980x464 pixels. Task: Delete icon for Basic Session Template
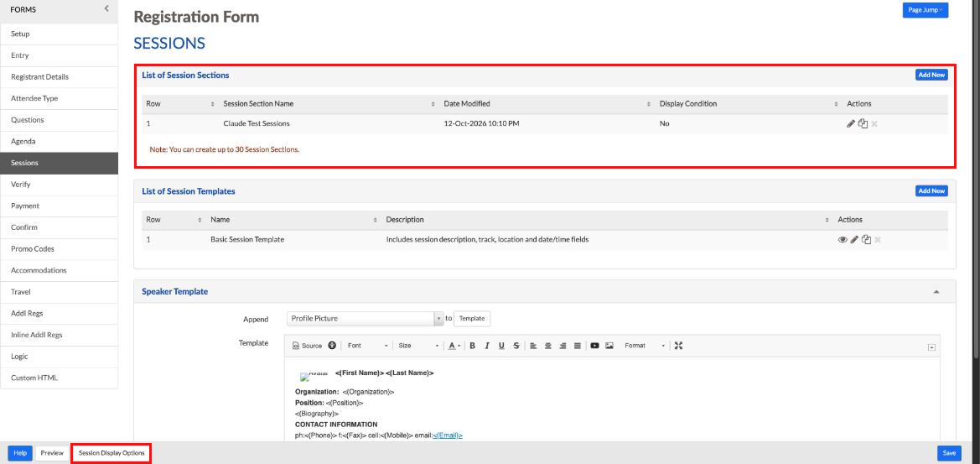click(878, 239)
